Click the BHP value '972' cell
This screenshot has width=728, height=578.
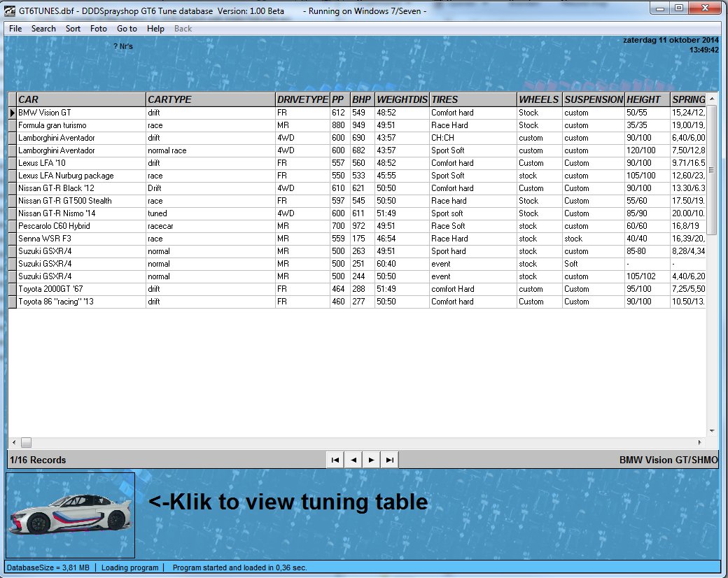pos(362,225)
